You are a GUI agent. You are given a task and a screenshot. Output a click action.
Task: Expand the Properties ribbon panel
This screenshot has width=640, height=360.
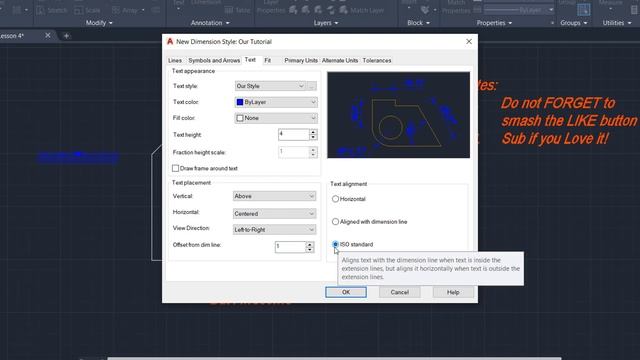coord(494,23)
